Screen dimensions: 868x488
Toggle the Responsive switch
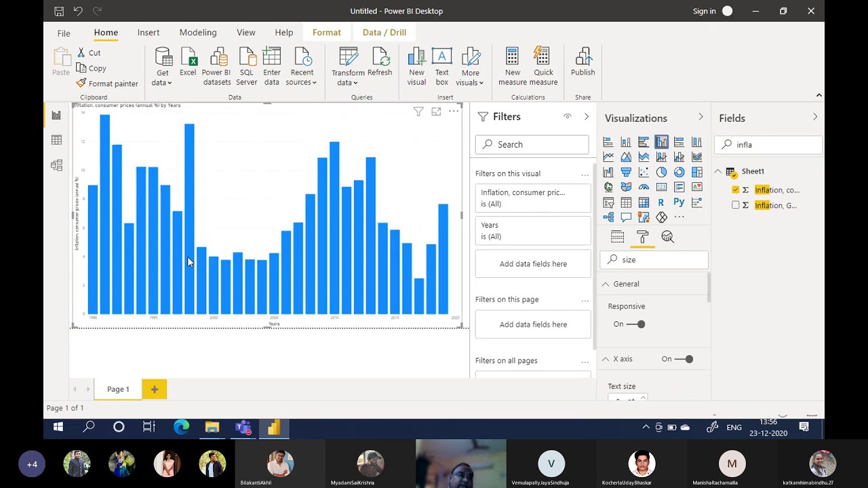pos(636,324)
